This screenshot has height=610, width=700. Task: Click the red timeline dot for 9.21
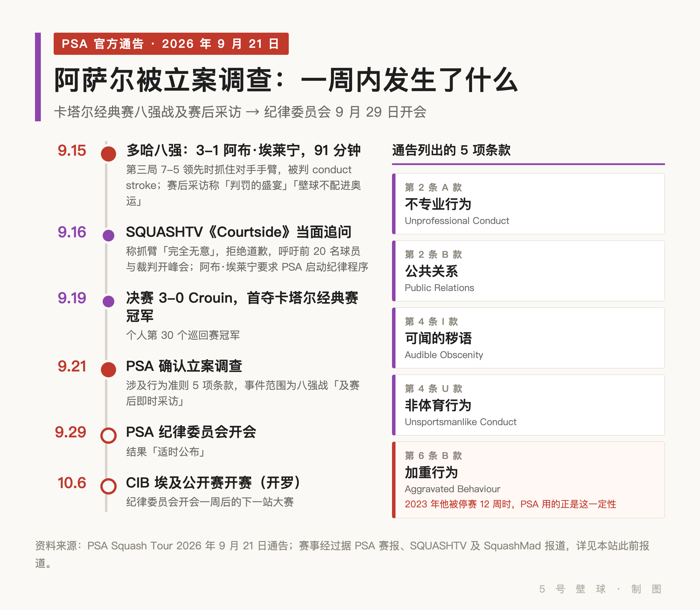[x=108, y=370]
